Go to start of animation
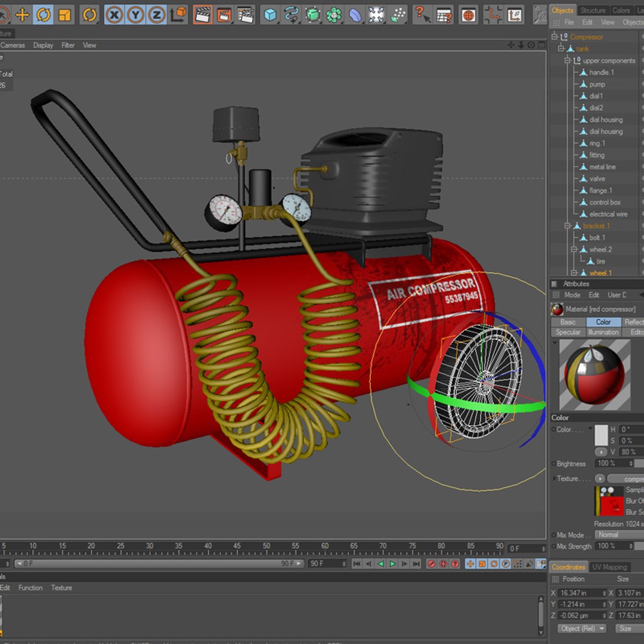 click(357, 564)
